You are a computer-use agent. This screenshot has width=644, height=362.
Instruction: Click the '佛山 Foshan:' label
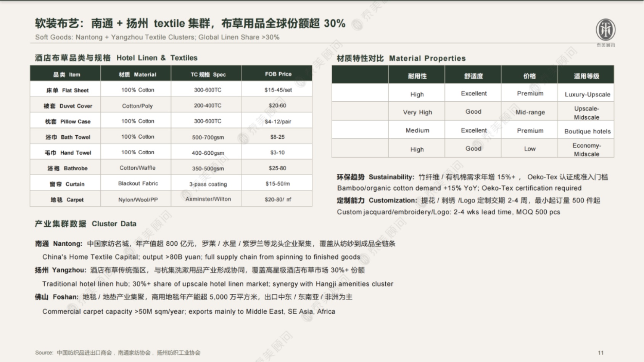(x=56, y=297)
